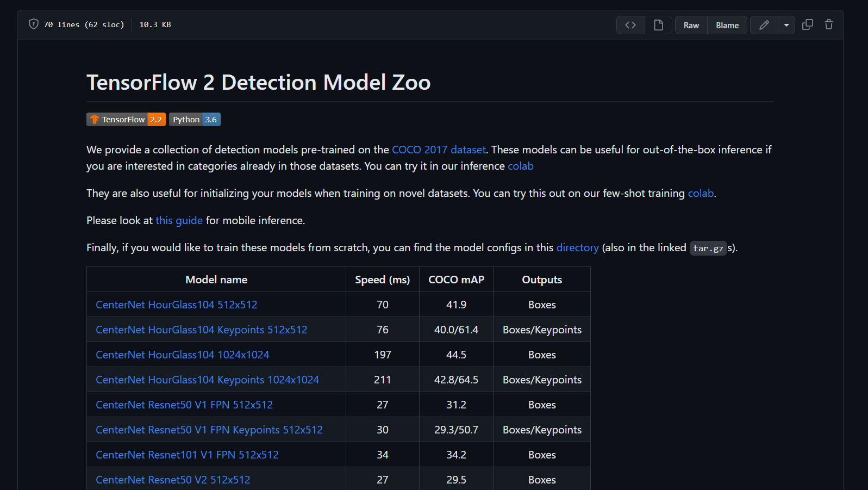Select the mAP value 40.0/61.4
Viewport: 868px width, 490px height.
(456, 330)
